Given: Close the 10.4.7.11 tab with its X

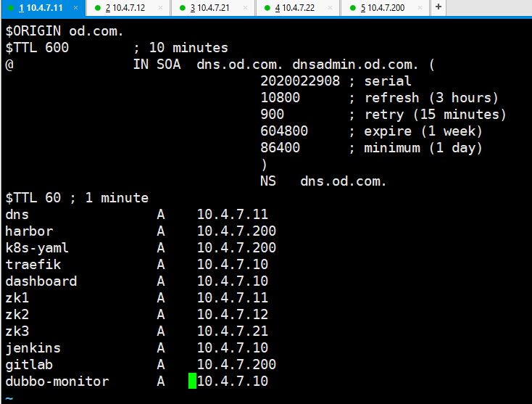Looking at the screenshot, I should coord(76,8).
